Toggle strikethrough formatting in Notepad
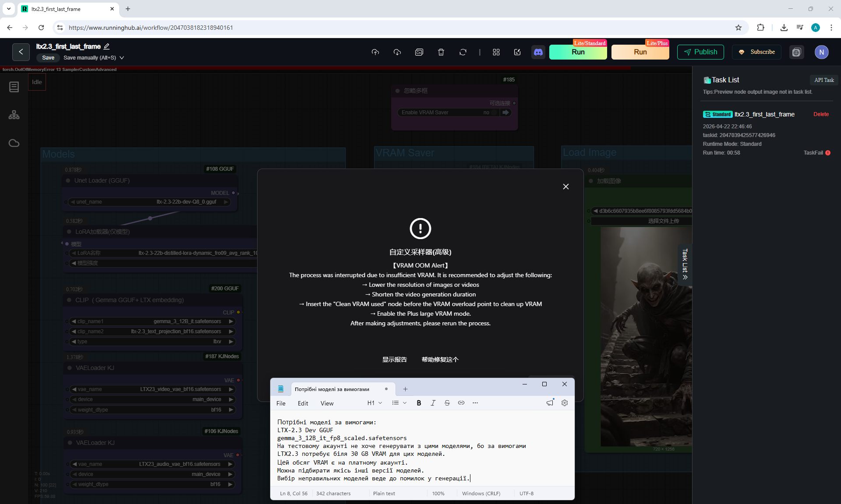The width and height of the screenshot is (841, 504). (x=447, y=403)
